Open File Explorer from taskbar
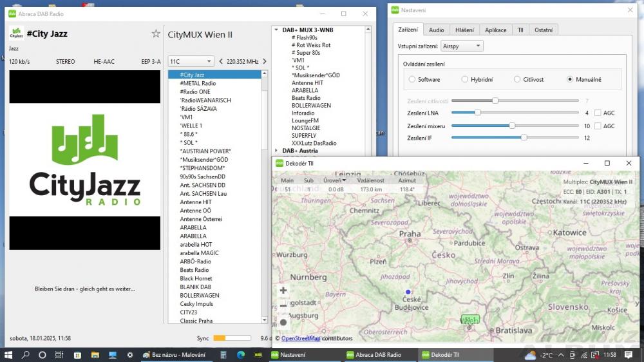The height and width of the screenshot is (362, 644). [x=95, y=355]
